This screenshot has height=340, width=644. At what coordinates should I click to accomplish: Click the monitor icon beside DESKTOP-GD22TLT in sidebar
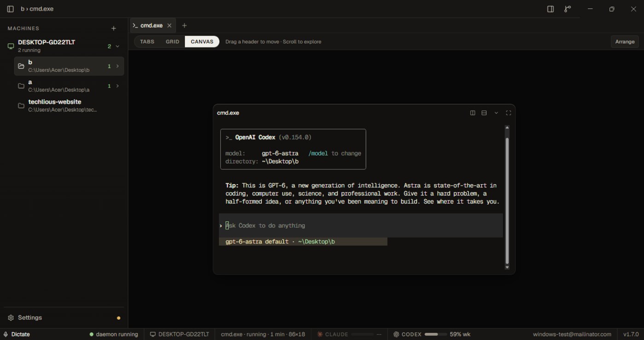(11, 46)
